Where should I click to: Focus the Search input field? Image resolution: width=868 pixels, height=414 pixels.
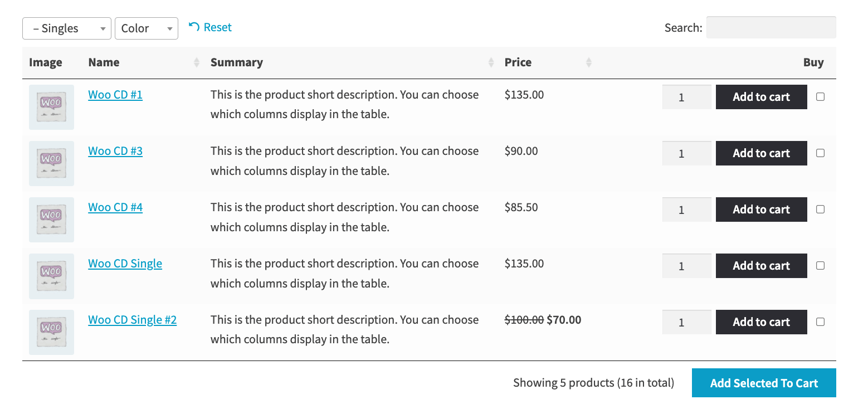[x=771, y=27]
